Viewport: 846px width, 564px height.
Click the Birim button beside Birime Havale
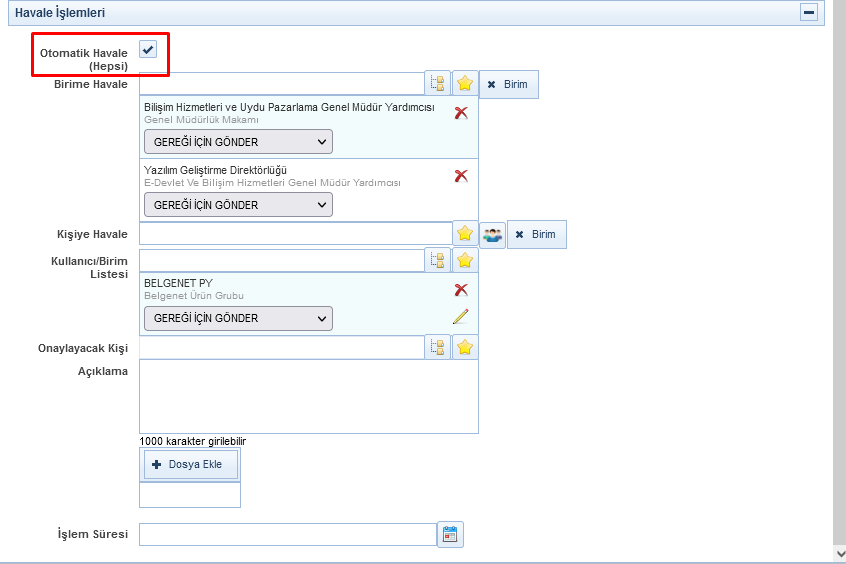pyautogui.click(x=509, y=84)
